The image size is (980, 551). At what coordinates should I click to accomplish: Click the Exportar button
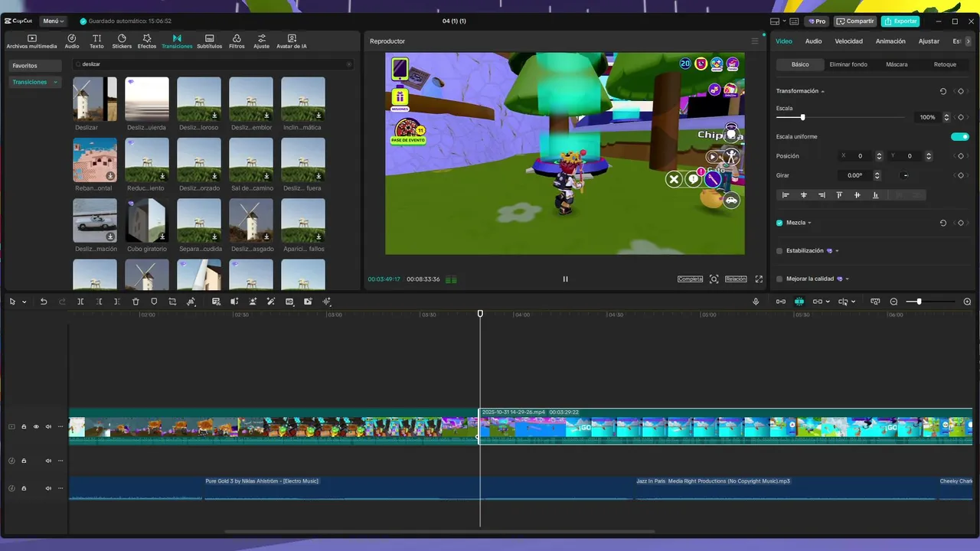click(x=900, y=21)
